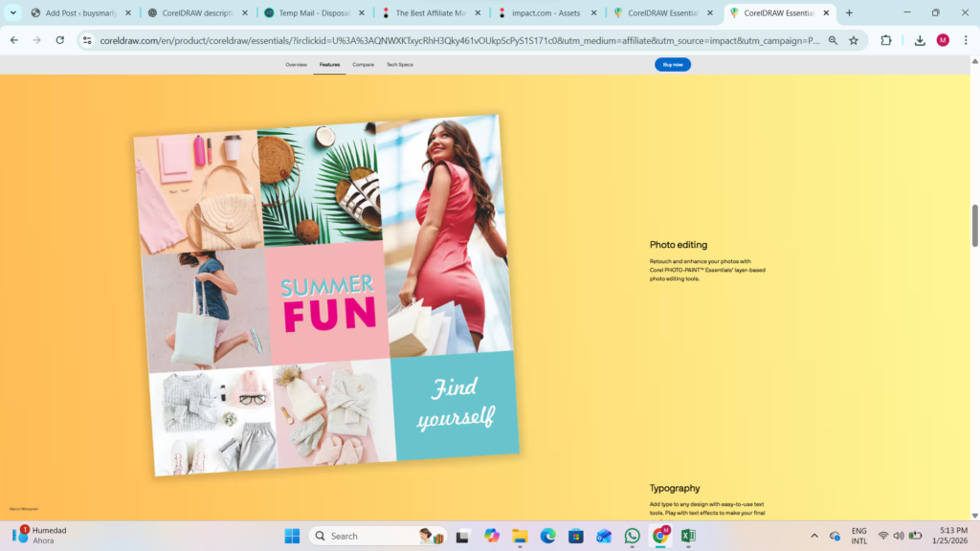Click the Summer Fun collage image
Image resolution: width=980 pixels, height=551 pixels.
coord(325,295)
